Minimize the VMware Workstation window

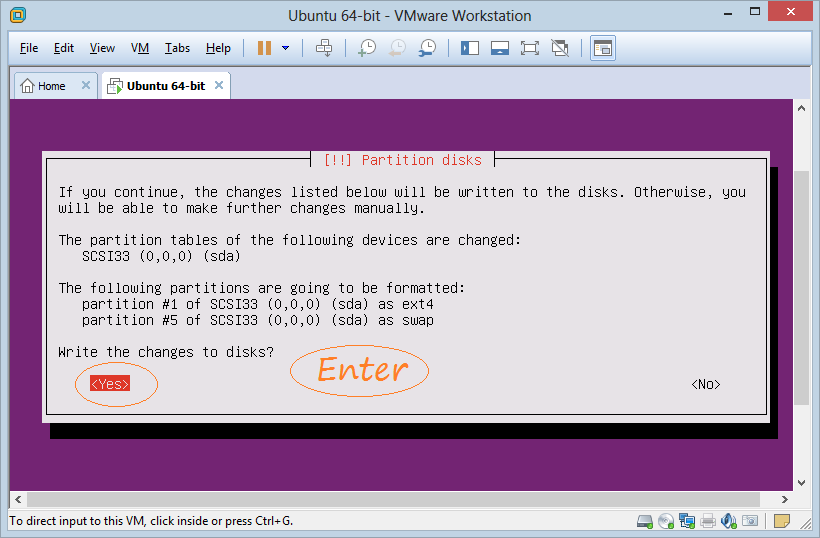click(x=727, y=13)
